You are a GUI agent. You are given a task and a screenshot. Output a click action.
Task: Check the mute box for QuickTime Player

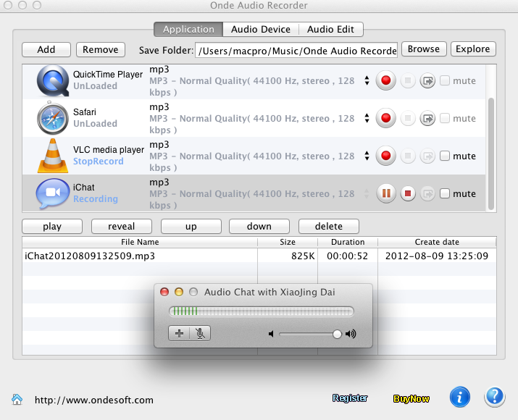445,81
